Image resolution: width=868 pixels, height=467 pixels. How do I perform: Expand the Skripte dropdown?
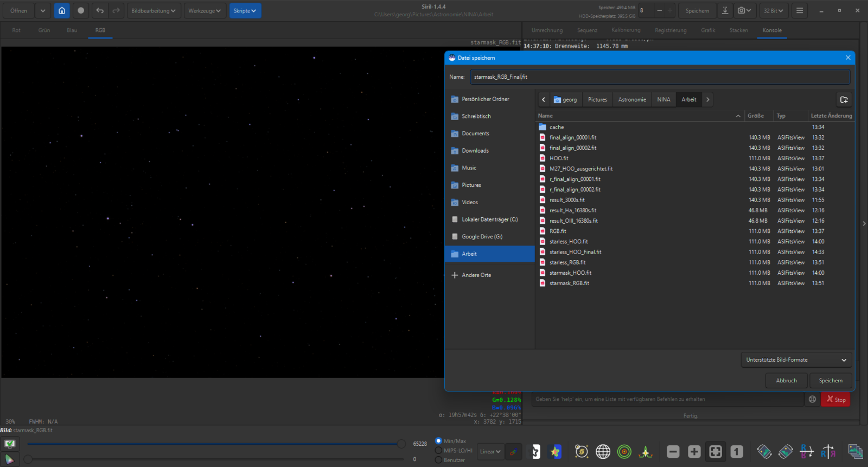245,10
